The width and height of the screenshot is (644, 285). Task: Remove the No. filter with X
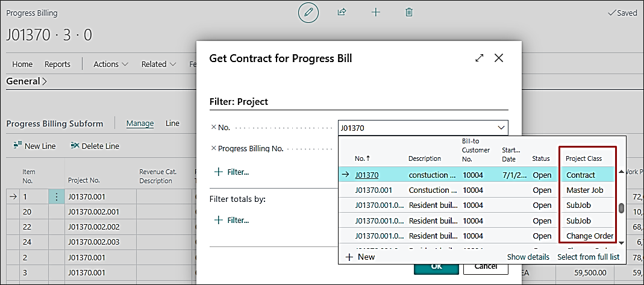click(x=213, y=128)
